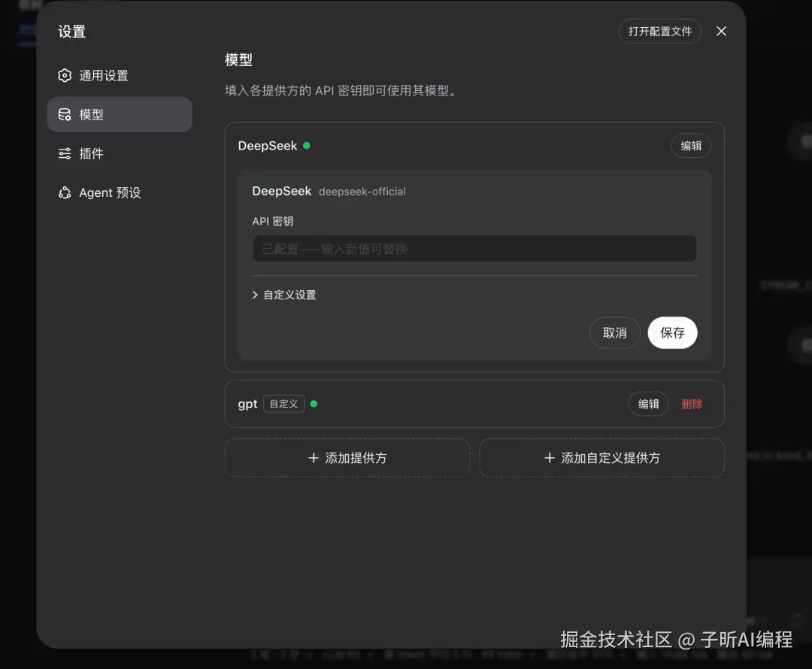This screenshot has width=812, height=669.
Task: Click the Plugins sliders icon
Action: click(x=65, y=153)
